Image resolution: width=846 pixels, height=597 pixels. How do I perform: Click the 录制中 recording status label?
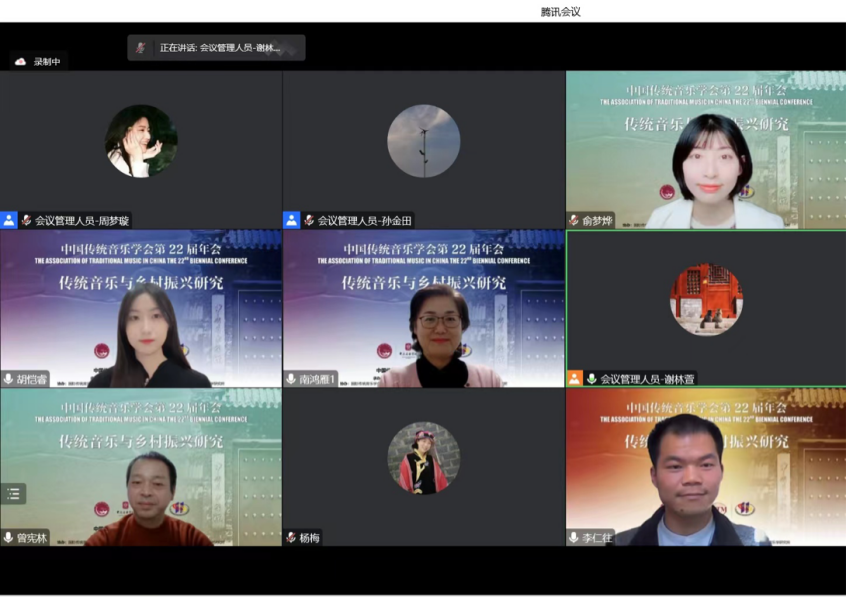click(x=47, y=62)
